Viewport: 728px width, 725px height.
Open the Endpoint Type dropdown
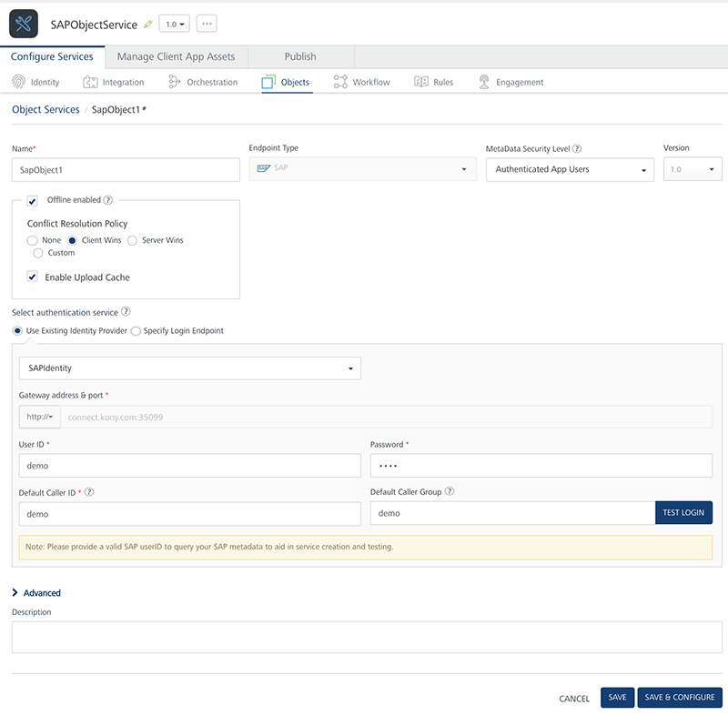[x=362, y=169]
